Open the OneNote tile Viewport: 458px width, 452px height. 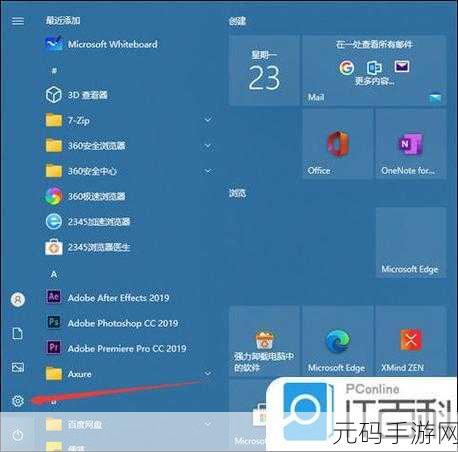[411, 144]
